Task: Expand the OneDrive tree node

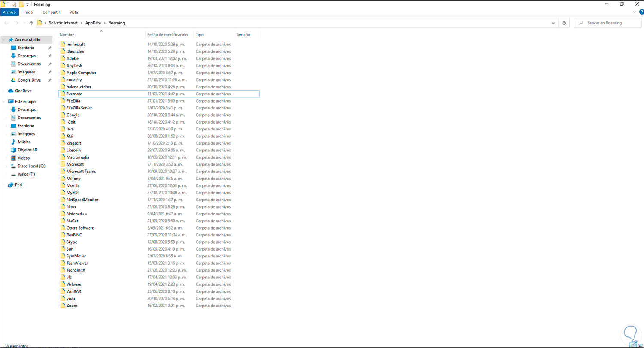Action: pyautogui.click(x=4, y=91)
